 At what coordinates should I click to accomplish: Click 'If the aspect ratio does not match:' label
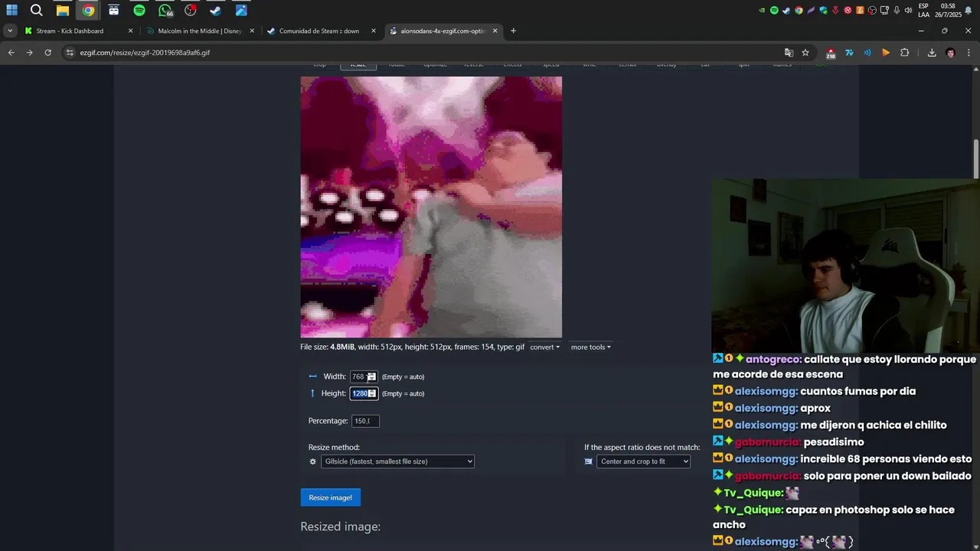pos(642,448)
